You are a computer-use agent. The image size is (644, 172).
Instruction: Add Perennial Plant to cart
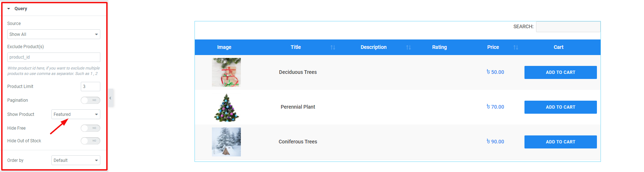[x=560, y=107]
